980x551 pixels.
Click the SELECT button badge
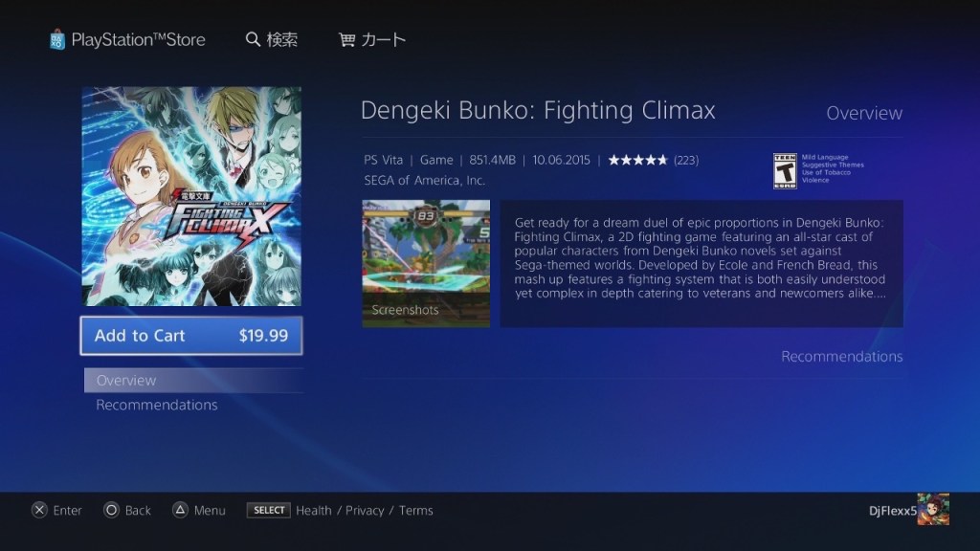pyautogui.click(x=269, y=511)
